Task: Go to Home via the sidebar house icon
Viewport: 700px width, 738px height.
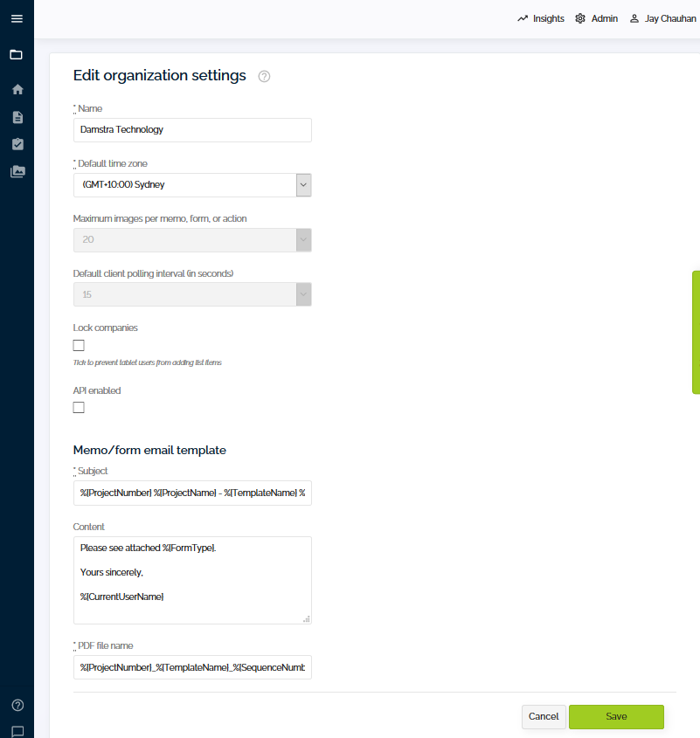Action: point(17,89)
